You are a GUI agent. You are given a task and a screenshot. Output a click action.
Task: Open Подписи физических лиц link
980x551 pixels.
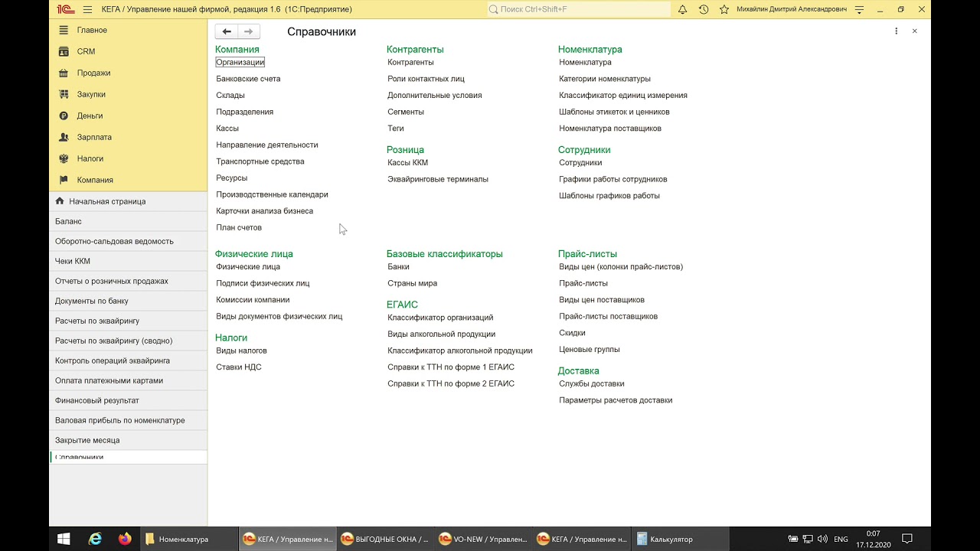[x=263, y=283]
